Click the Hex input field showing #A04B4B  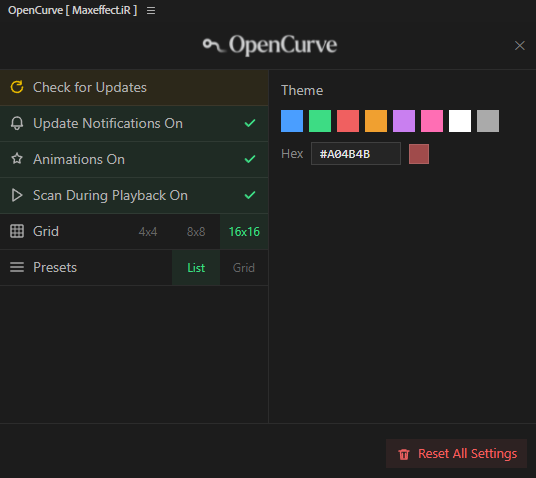coord(356,154)
